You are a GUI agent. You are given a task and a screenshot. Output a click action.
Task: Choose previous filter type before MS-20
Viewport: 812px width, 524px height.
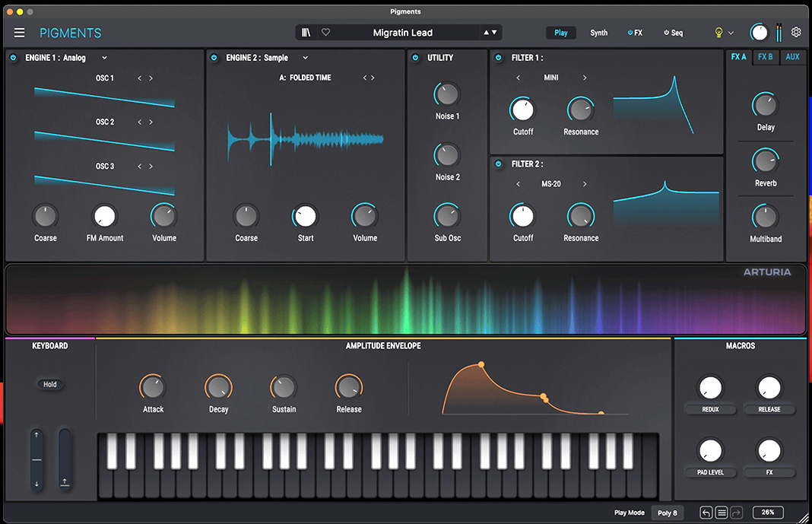click(518, 184)
